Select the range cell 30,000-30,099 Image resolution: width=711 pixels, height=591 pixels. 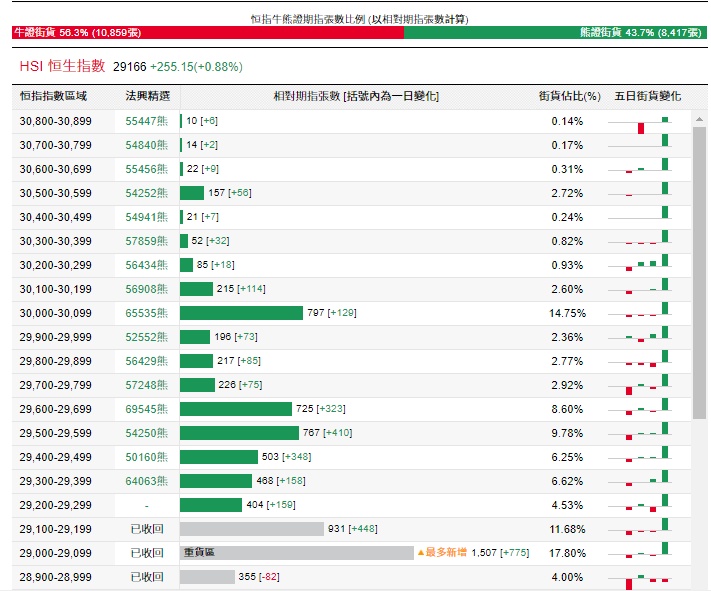pos(55,313)
